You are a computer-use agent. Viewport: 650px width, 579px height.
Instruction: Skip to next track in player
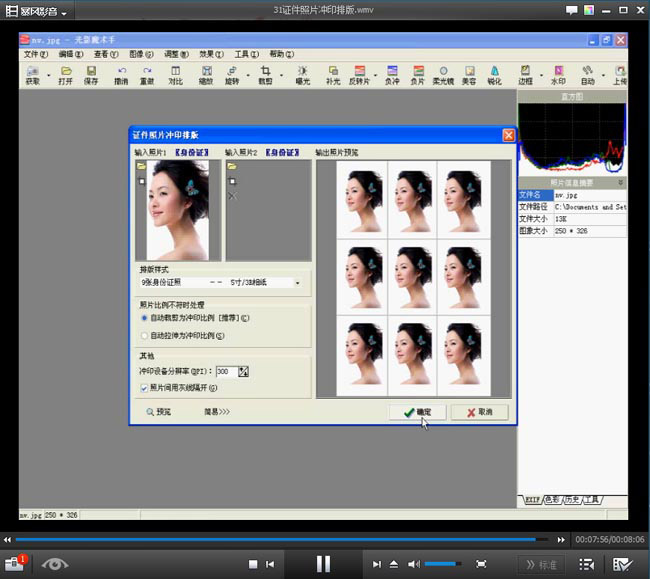tap(376, 564)
